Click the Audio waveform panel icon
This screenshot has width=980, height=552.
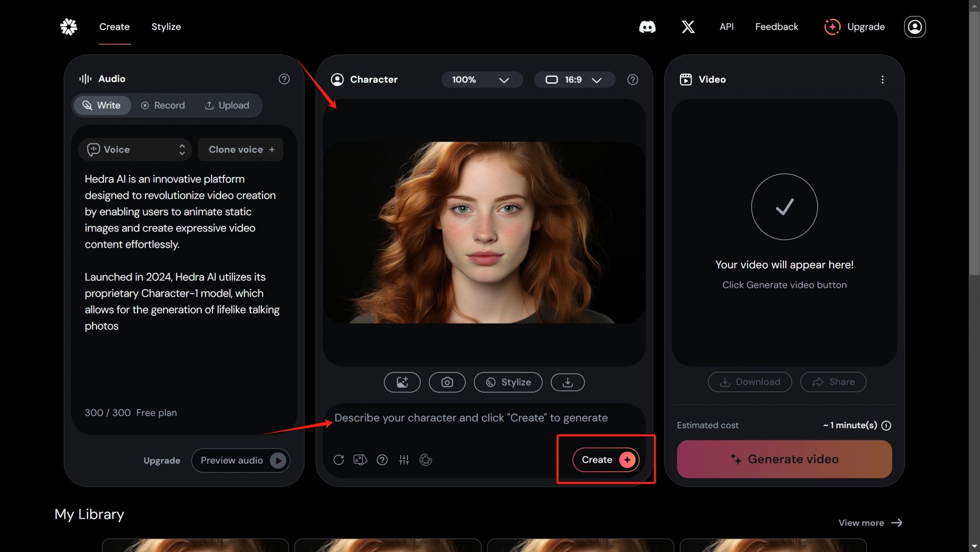(x=85, y=79)
